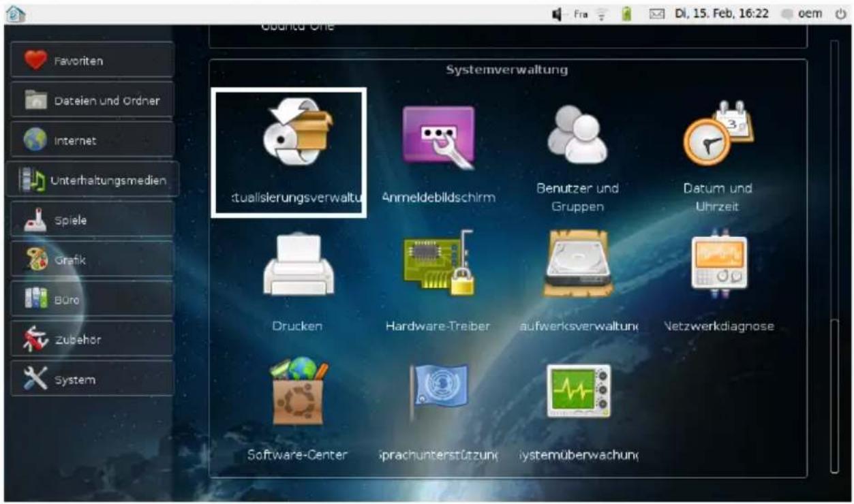Select the Favoriten category

click(x=92, y=61)
